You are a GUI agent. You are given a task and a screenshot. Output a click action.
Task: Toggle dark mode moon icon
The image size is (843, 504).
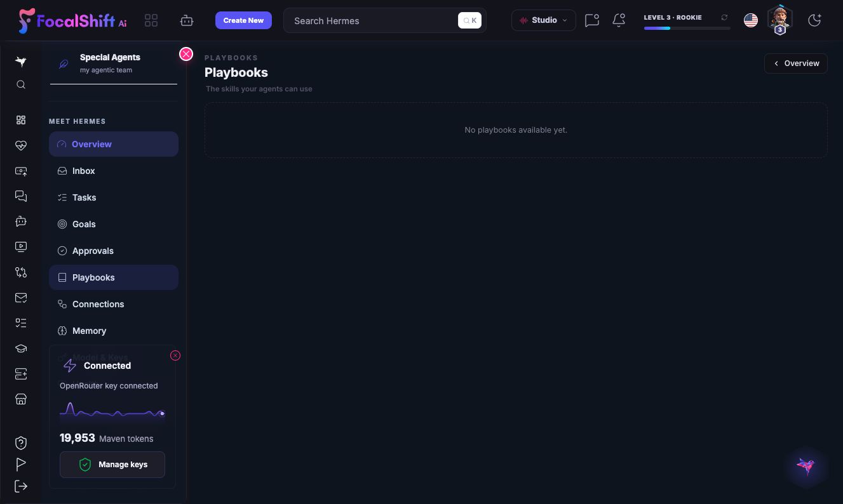pyautogui.click(x=814, y=20)
